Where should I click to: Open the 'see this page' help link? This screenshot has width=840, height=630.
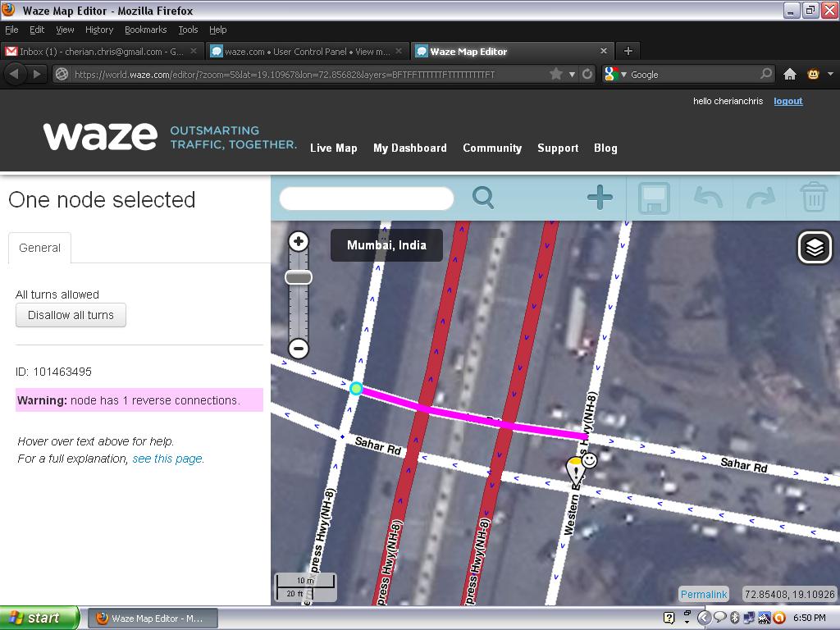[x=167, y=459]
